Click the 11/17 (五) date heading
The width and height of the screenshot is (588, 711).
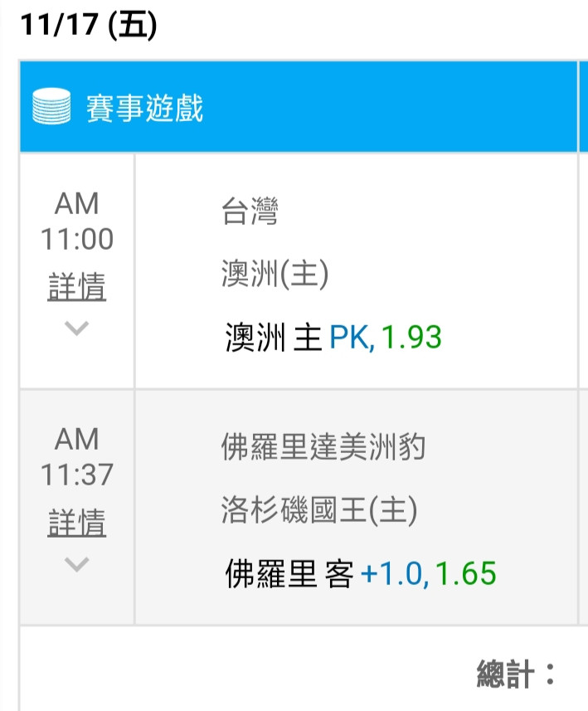click(89, 25)
